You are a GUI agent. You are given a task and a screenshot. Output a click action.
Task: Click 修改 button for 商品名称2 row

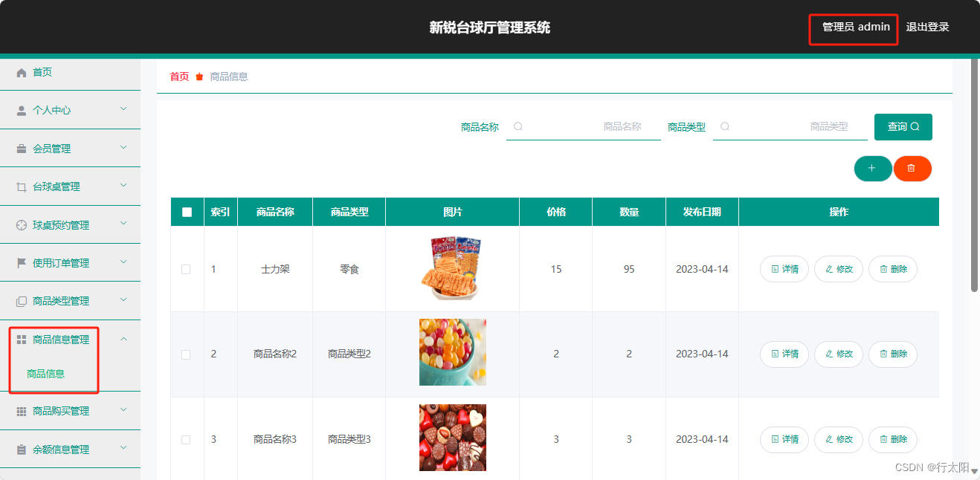click(839, 354)
